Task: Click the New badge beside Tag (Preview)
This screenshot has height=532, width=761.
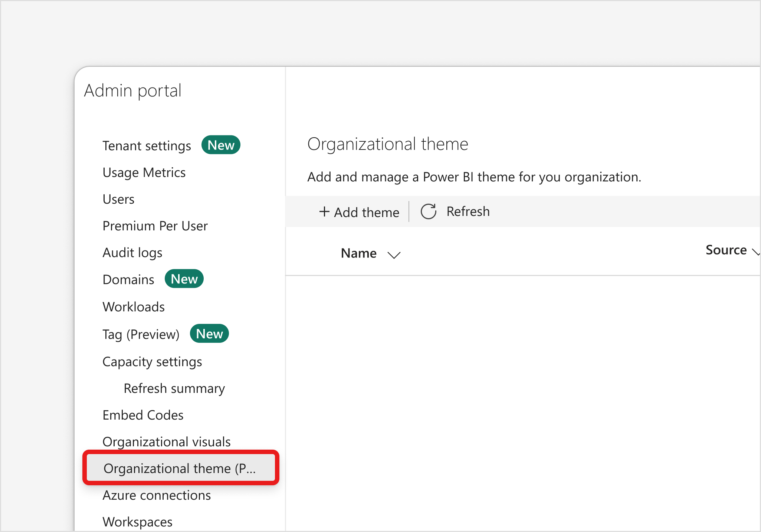Action: [x=209, y=334]
